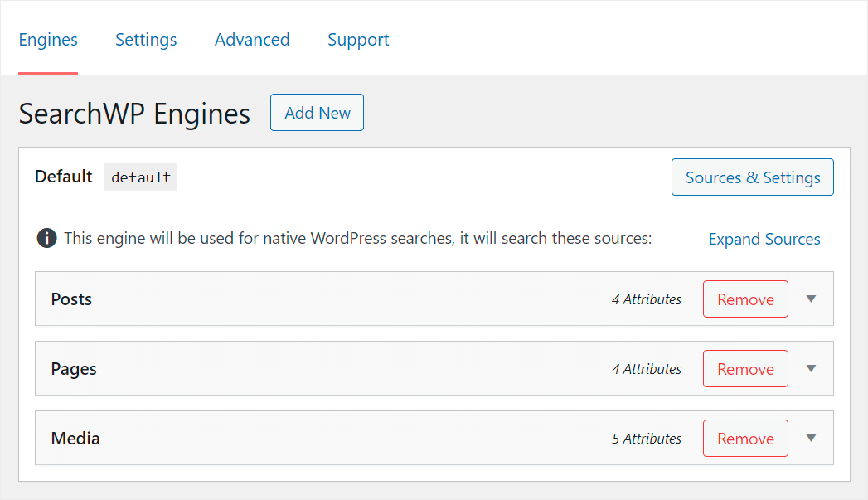
Task: Click the native WordPress searches description text
Action: click(357, 239)
